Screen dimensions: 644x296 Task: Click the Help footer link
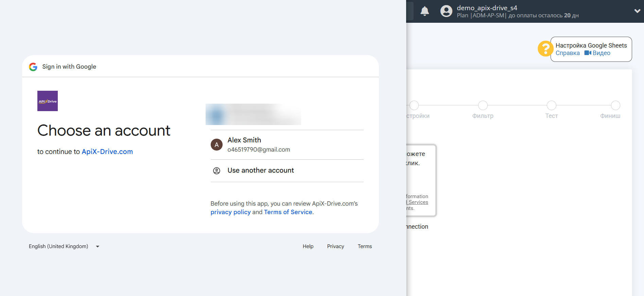pos(308,246)
